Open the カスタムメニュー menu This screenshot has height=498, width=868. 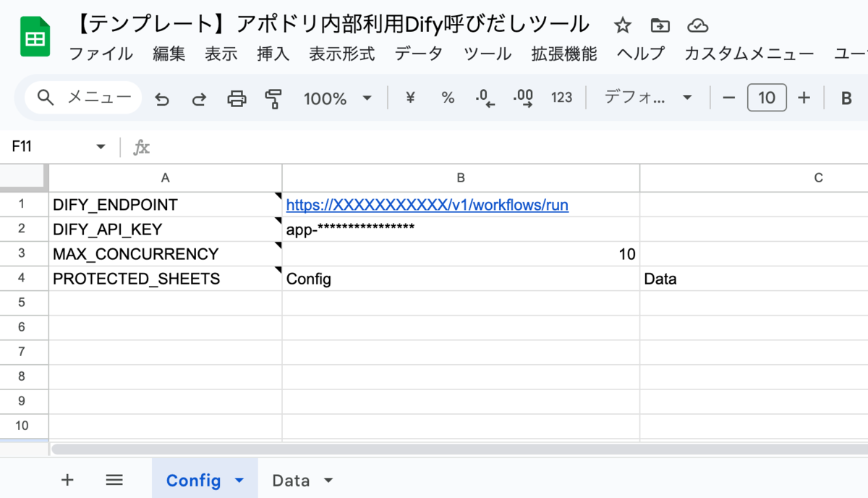tap(749, 54)
